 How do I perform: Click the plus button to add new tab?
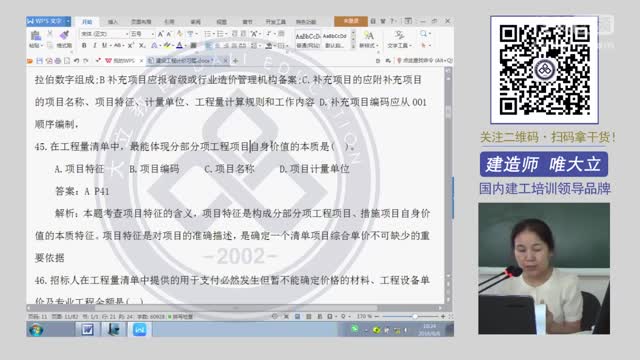[235, 61]
